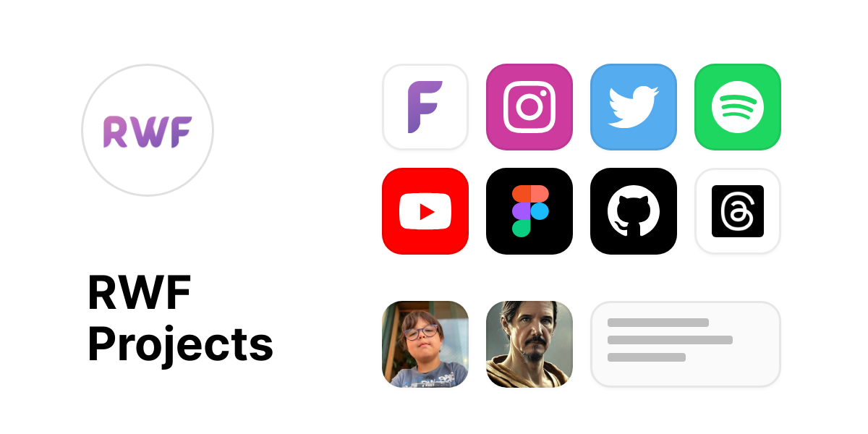Open the purple F app icon
Image resolution: width=868 pixels, height=434 pixels.
click(425, 107)
